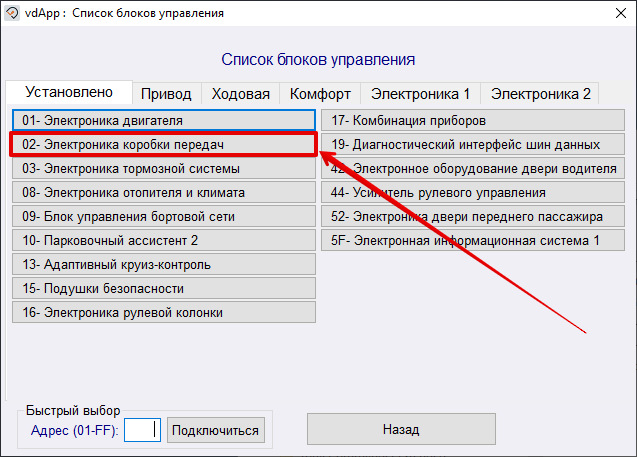Open 13- Адаптивный круиз-контроль
The height and width of the screenshot is (457, 637).
164,264
